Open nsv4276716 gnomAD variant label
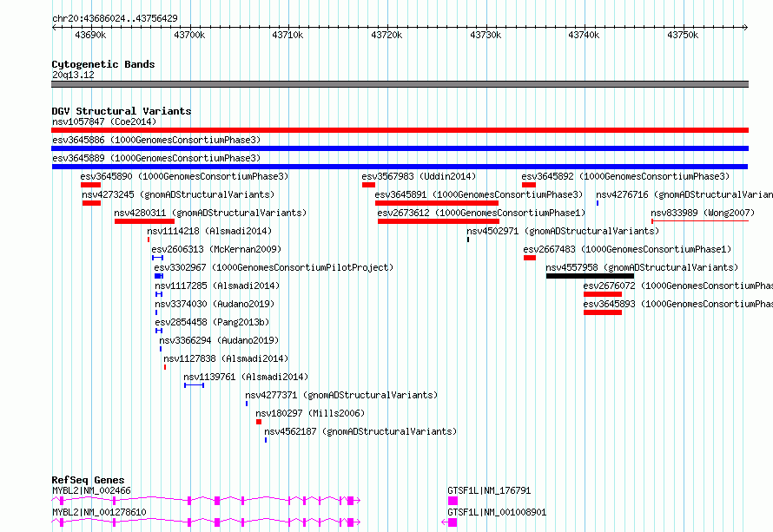This screenshot has height=532, width=773. coord(684,194)
